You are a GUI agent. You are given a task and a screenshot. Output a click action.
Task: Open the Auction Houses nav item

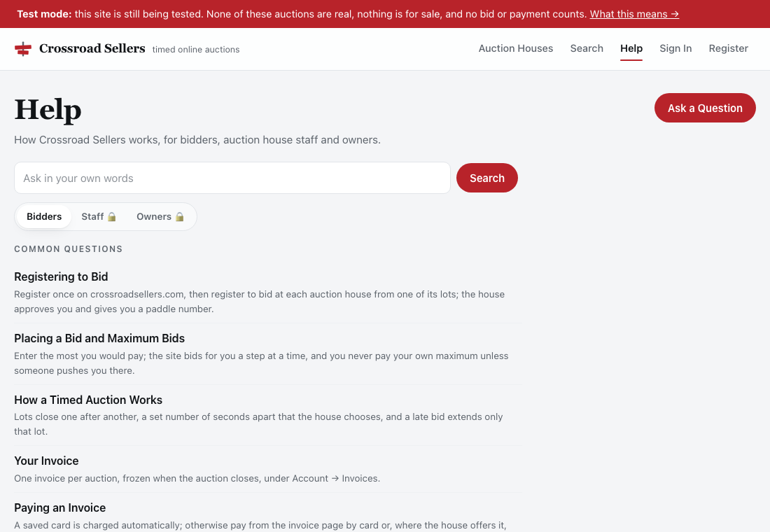pyautogui.click(x=516, y=48)
